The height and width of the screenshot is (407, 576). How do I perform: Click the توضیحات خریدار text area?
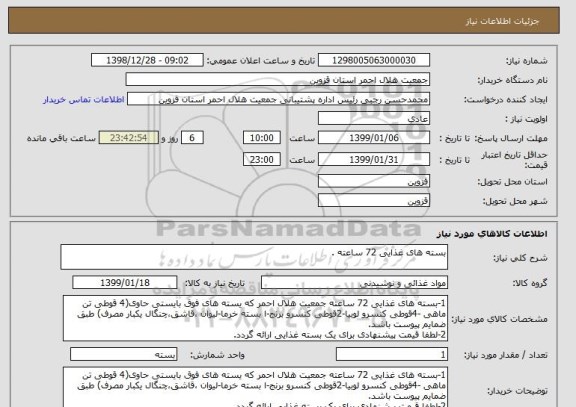coord(255,387)
